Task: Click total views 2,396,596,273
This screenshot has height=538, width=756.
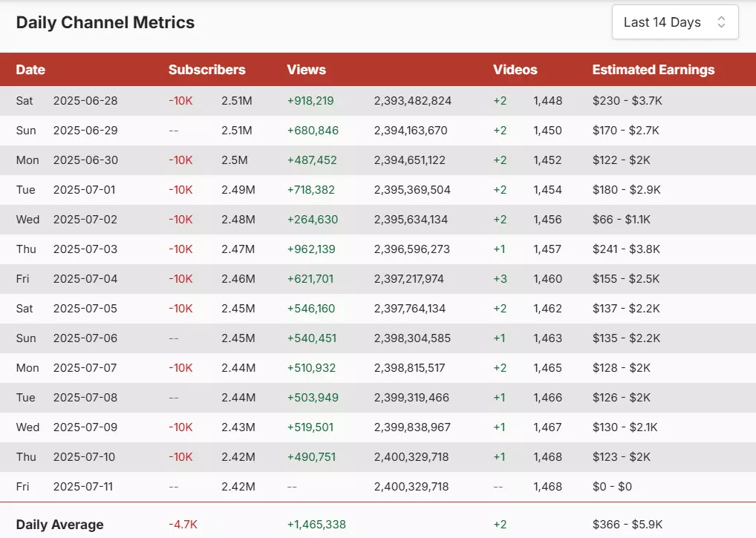Action: coord(411,249)
